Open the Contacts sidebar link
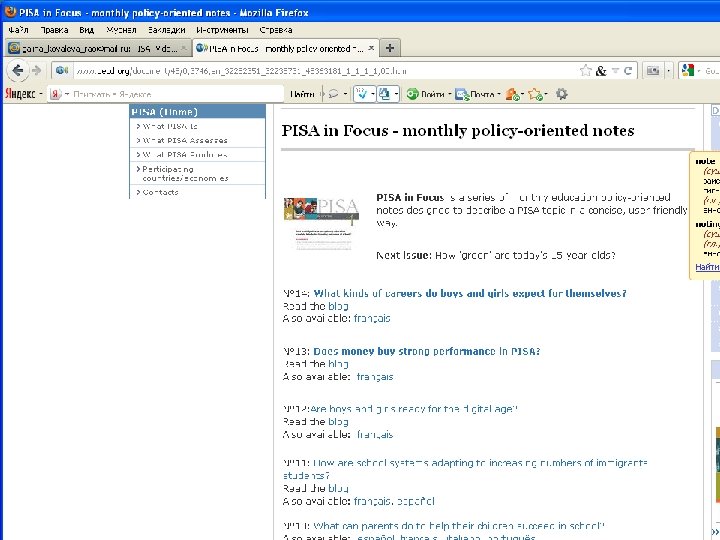The width and height of the screenshot is (720, 540). (x=160, y=192)
